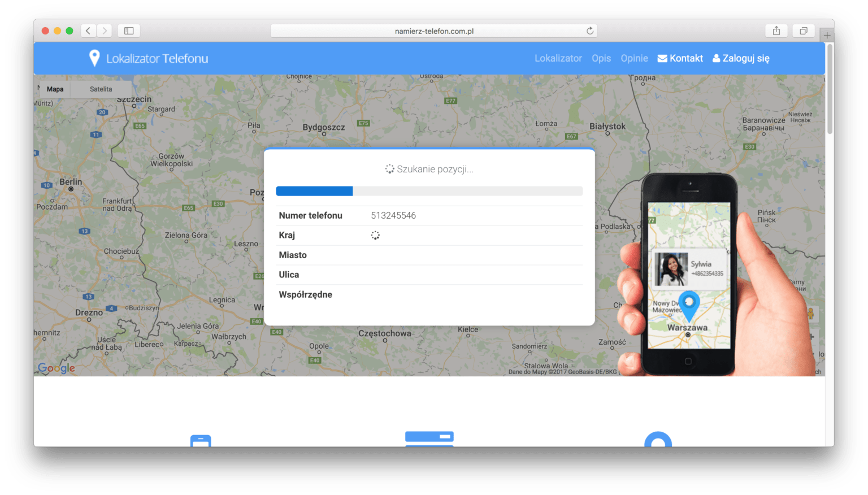
Task: Click the Miasto row label
Action: click(x=293, y=255)
